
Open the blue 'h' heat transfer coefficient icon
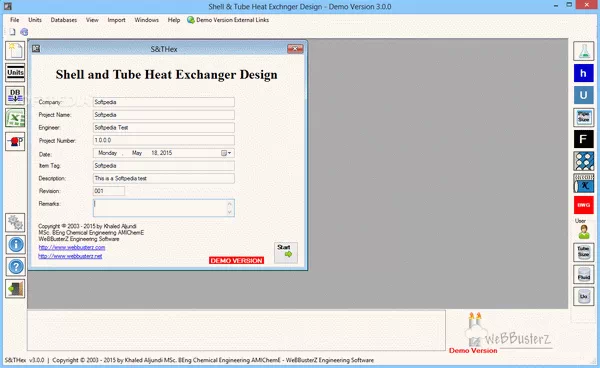[x=584, y=73]
